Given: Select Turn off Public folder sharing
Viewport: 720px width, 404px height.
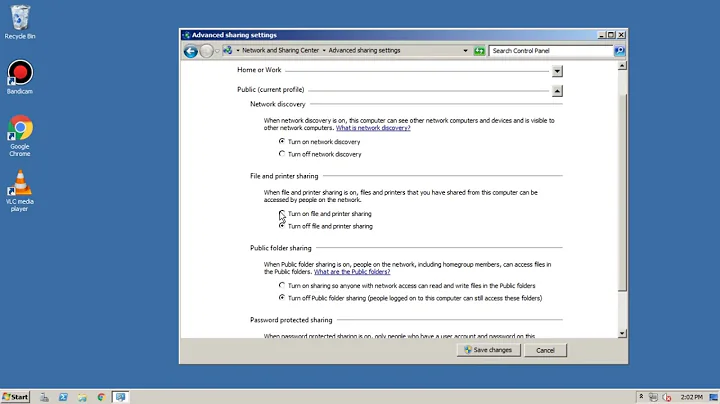Looking at the screenshot, I should [x=281, y=298].
